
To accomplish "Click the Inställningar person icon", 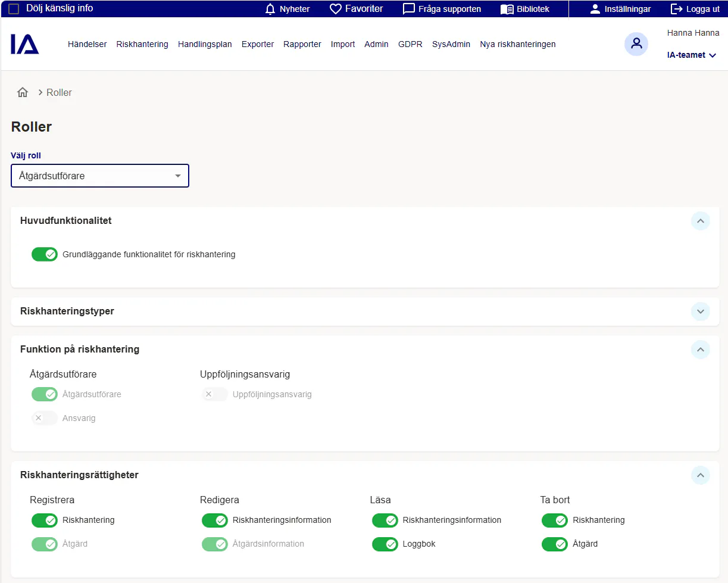I will [595, 9].
